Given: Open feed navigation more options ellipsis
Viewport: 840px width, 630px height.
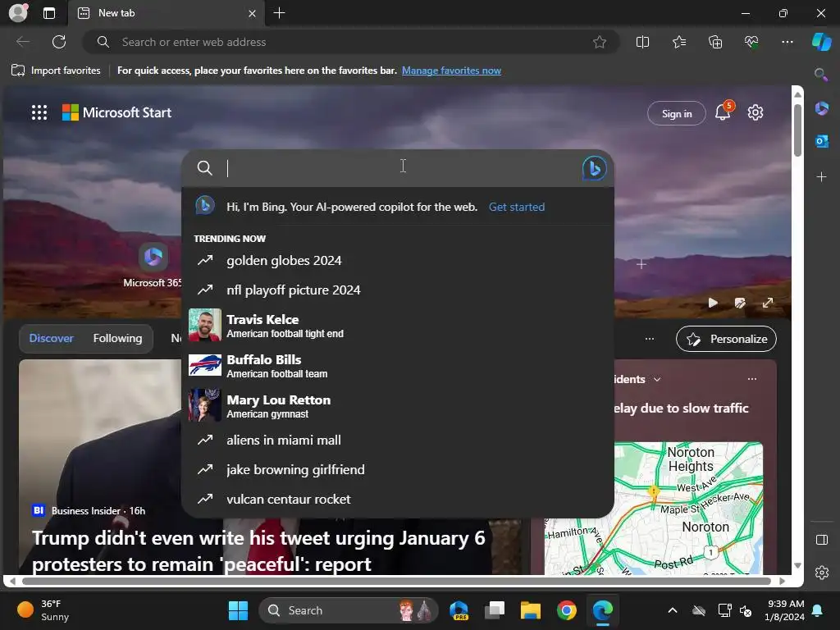Looking at the screenshot, I should pos(650,339).
